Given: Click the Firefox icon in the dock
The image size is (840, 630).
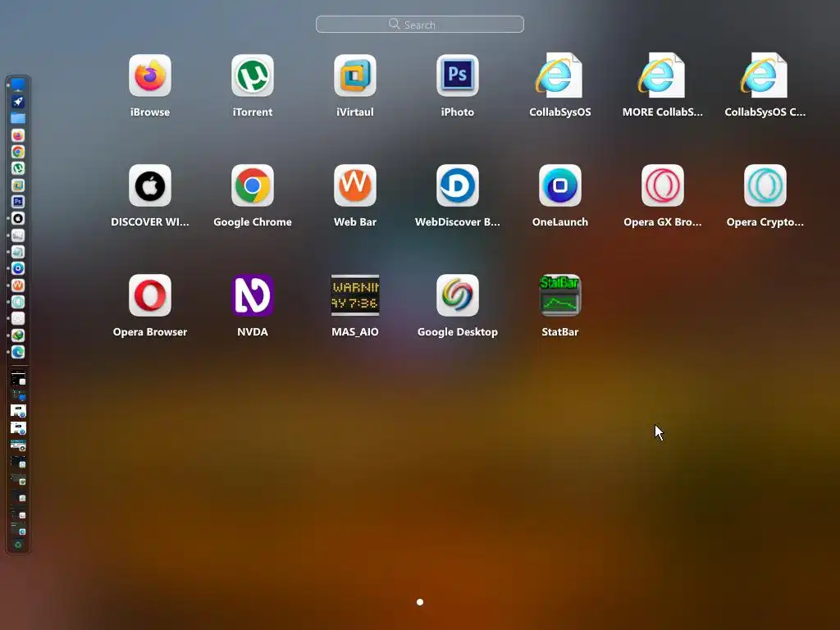Looking at the screenshot, I should click(18, 135).
